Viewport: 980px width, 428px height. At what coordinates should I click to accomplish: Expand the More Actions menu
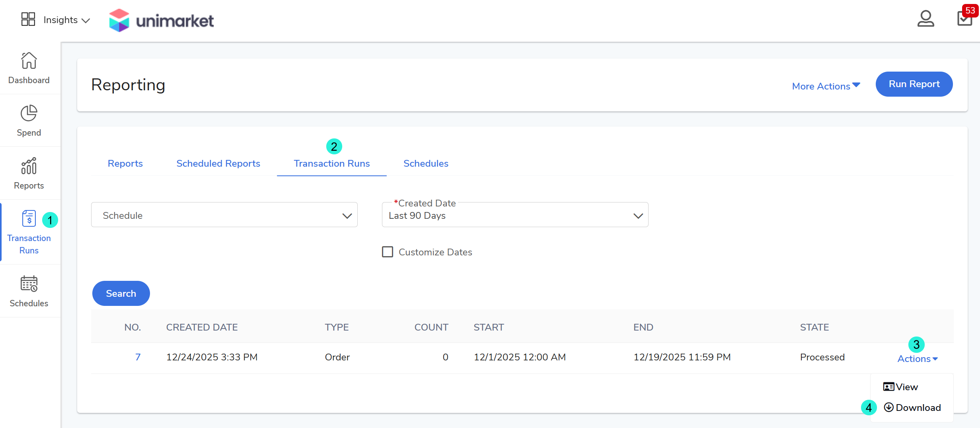[x=826, y=86]
